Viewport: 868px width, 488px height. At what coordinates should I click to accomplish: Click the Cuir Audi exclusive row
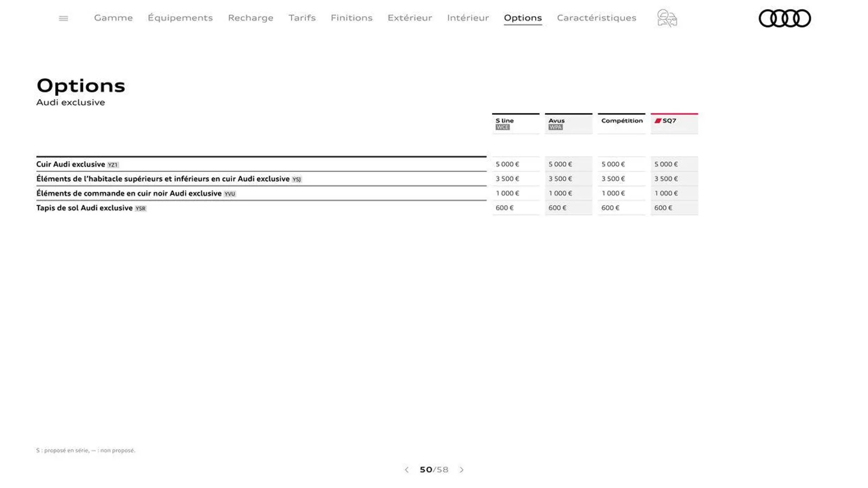(x=261, y=164)
